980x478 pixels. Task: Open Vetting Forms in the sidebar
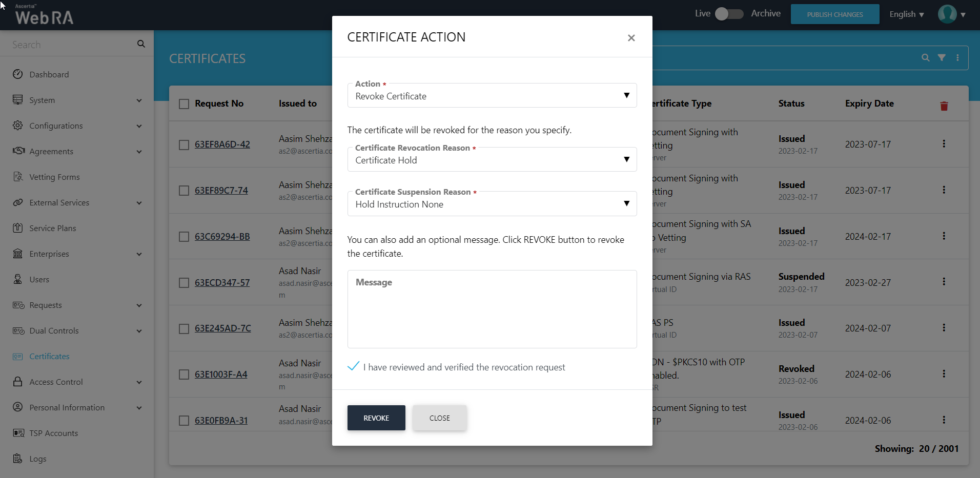[54, 177]
